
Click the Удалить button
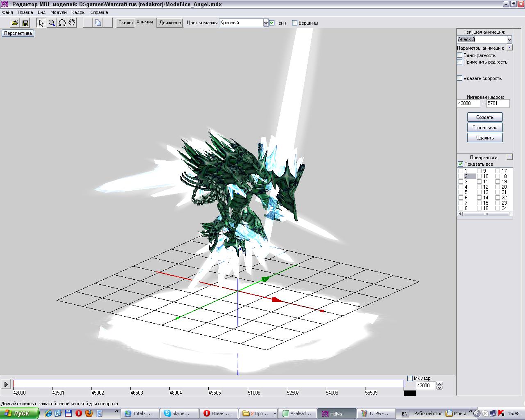tap(485, 138)
